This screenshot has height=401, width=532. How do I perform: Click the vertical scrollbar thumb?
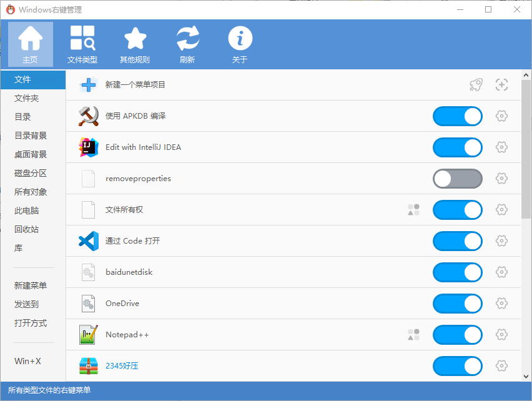coord(526,150)
